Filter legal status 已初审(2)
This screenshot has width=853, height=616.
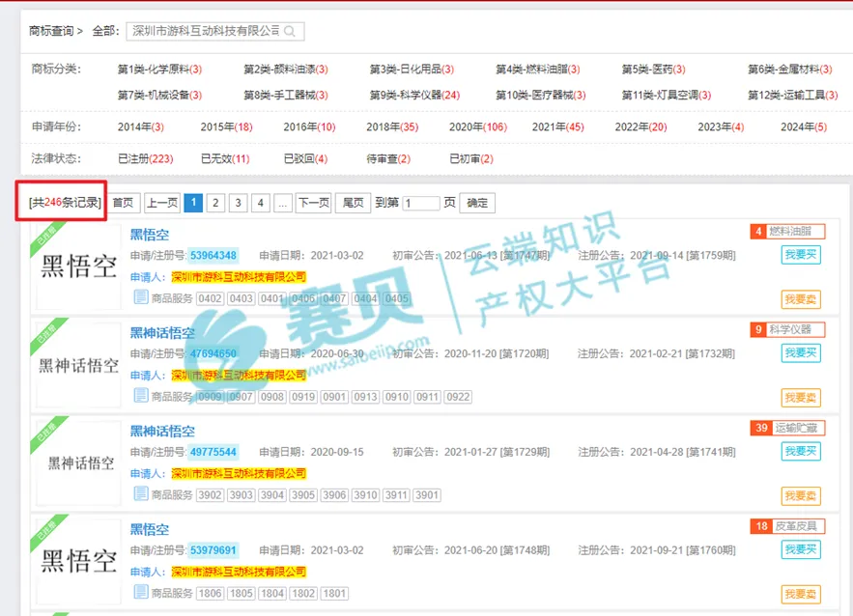(471, 158)
